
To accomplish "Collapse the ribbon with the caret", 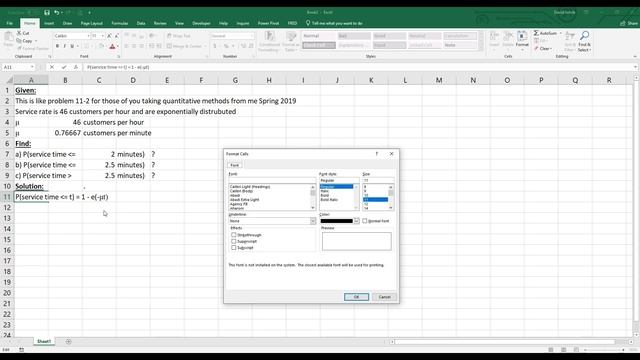I will (x=635, y=57).
